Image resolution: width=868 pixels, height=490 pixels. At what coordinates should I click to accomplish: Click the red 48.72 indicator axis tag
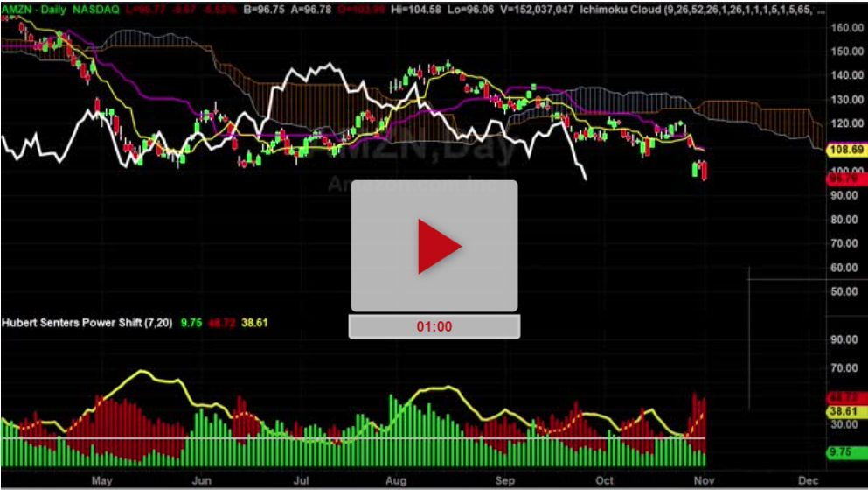tap(846, 397)
